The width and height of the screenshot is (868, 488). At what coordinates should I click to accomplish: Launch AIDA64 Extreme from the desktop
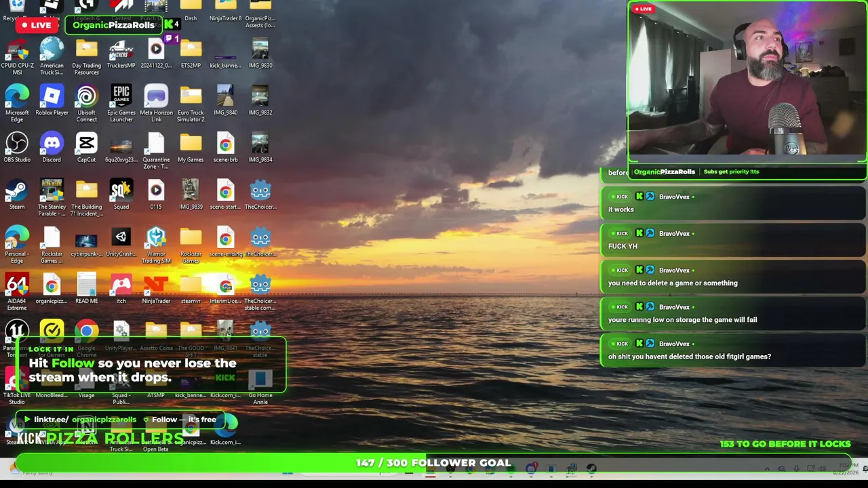(x=17, y=291)
